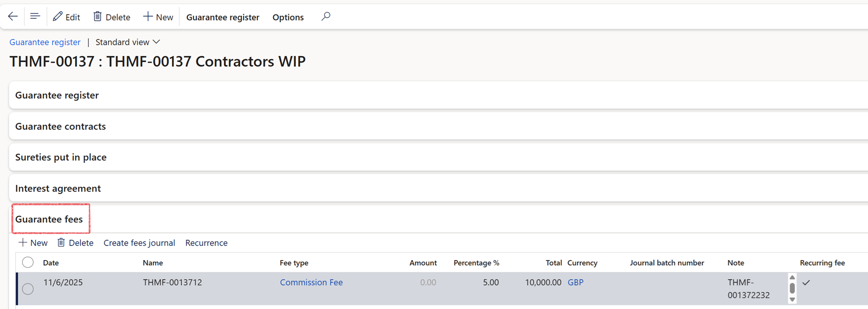Image resolution: width=868 pixels, height=309 pixels.
Task: Click the Recurring fee checkmark on the row
Action: 806,284
